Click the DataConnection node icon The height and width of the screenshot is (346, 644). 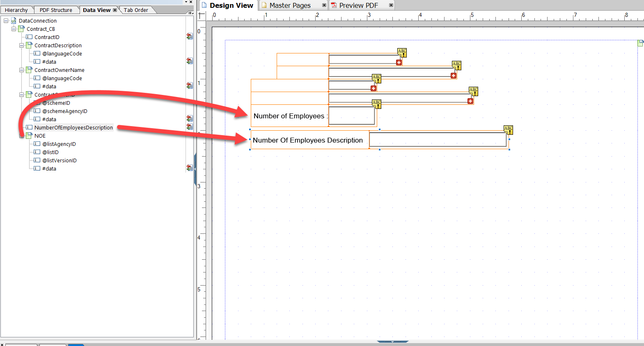pyautogui.click(x=14, y=21)
